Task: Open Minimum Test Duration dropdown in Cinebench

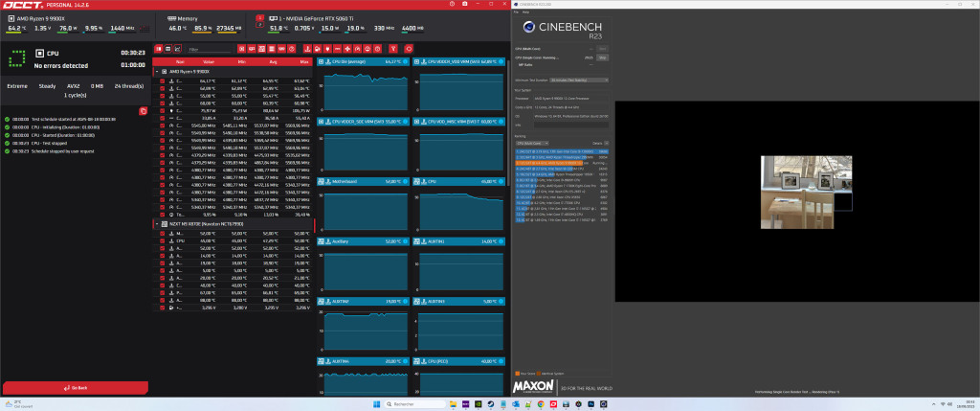Action: (x=579, y=80)
